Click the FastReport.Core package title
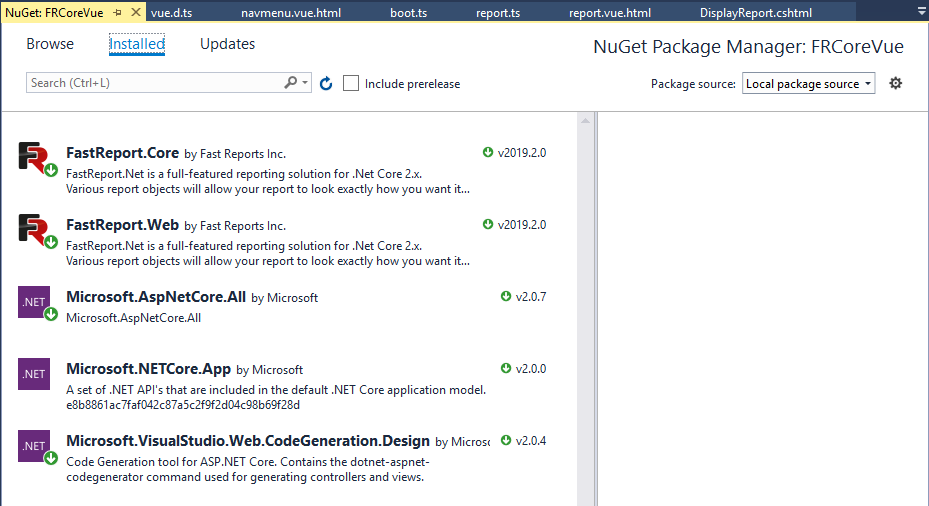The width and height of the screenshot is (929, 506). coord(122,153)
